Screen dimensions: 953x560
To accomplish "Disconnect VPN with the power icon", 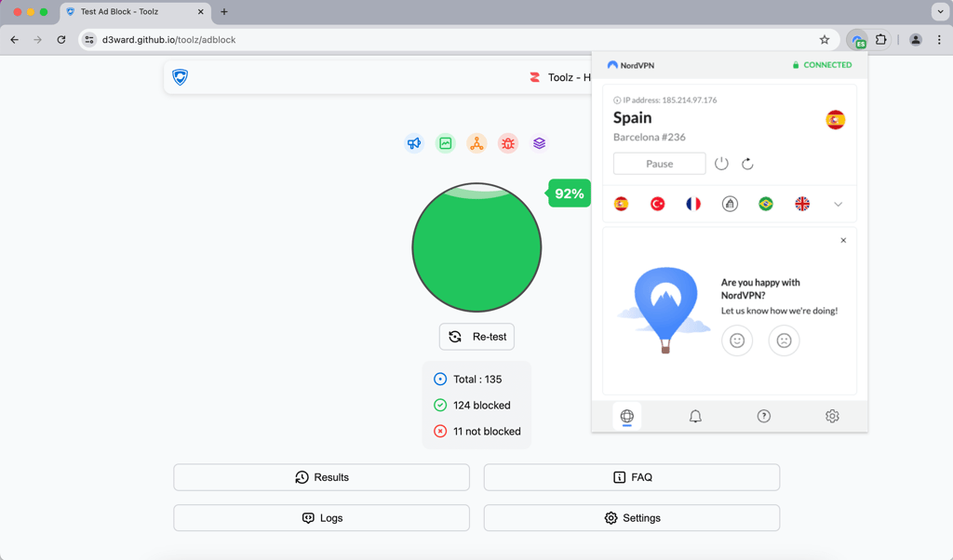I will tap(721, 164).
